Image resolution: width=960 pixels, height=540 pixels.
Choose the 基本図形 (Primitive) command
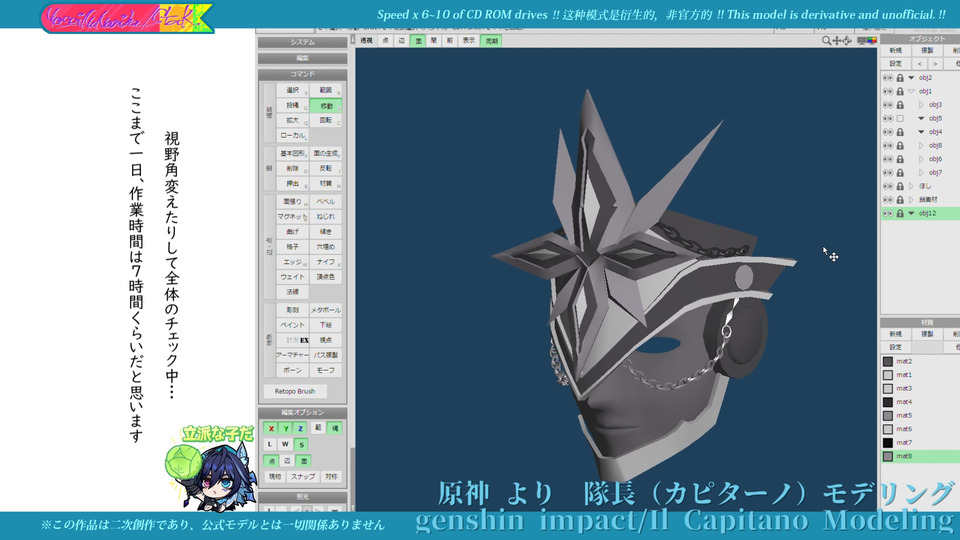[293, 153]
